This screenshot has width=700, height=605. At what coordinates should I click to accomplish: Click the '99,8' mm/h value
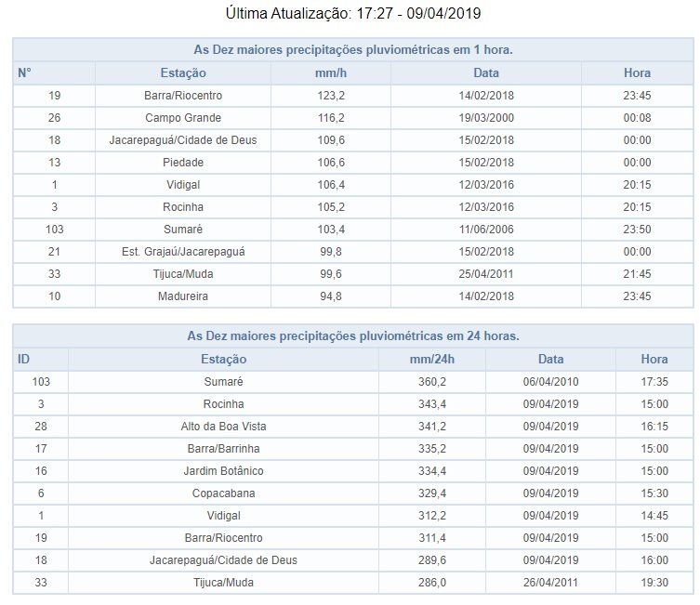point(331,252)
